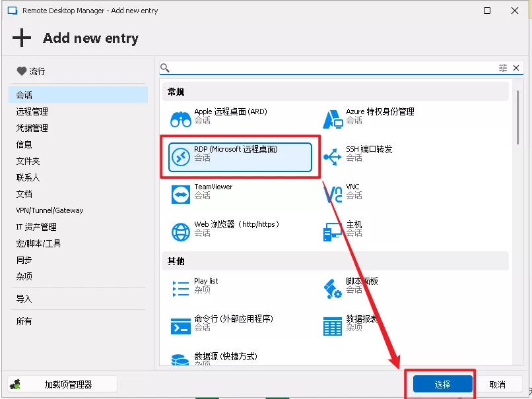Clear the search field with X
The width and height of the screenshot is (532, 399).
[x=516, y=68]
